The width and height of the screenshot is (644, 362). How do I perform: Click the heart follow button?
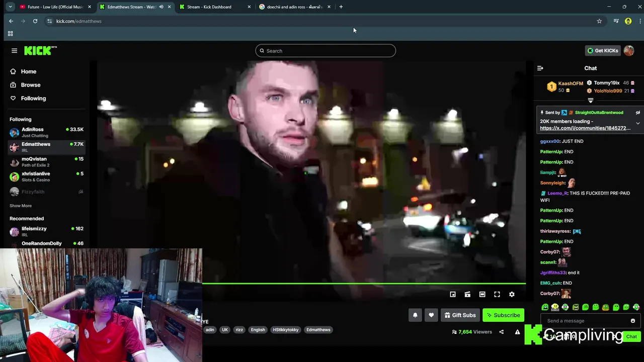click(431, 315)
